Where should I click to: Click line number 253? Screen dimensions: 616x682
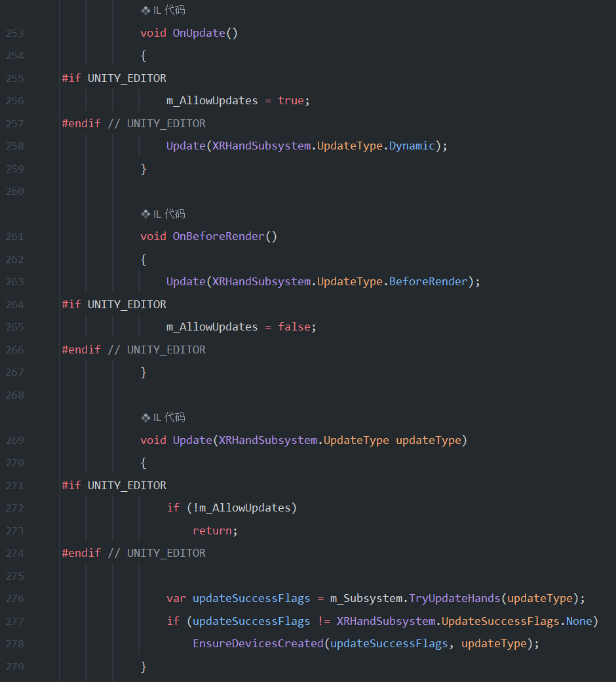pos(15,33)
